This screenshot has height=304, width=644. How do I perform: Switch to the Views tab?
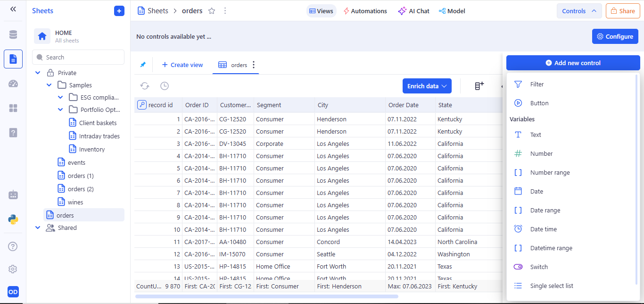(x=321, y=11)
